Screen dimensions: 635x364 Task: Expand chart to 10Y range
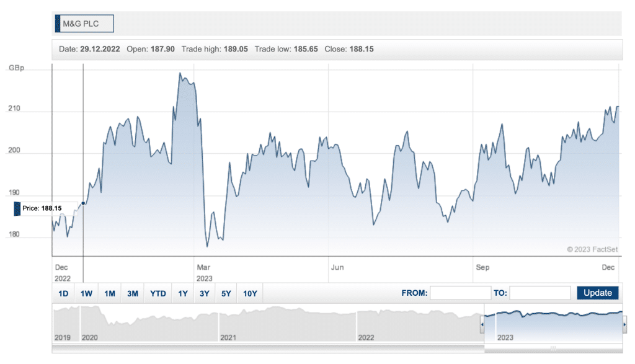pyautogui.click(x=250, y=293)
